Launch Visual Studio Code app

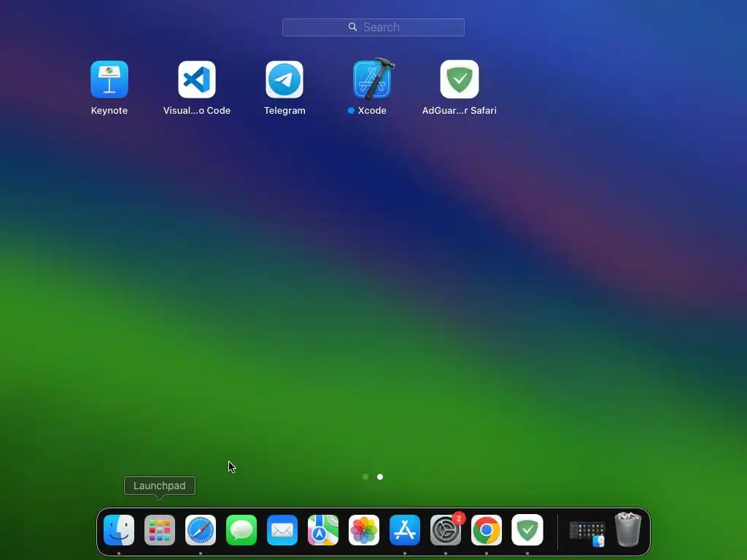point(197,79)
